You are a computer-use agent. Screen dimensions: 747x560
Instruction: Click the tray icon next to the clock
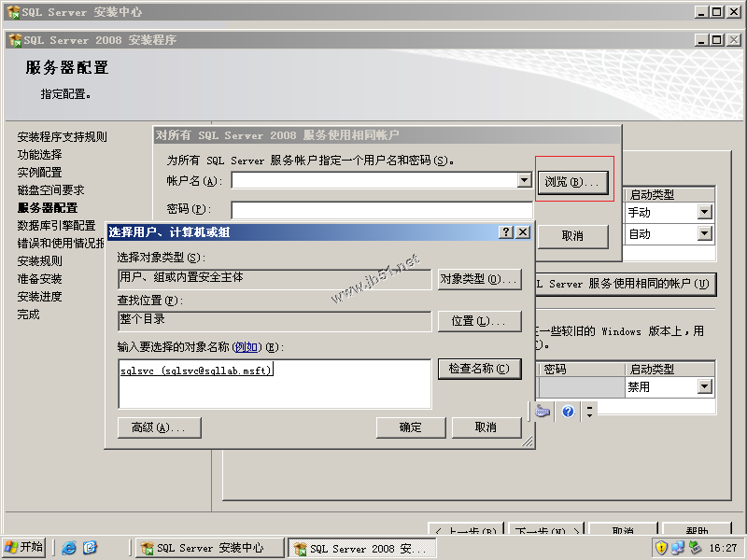point(695,548)
